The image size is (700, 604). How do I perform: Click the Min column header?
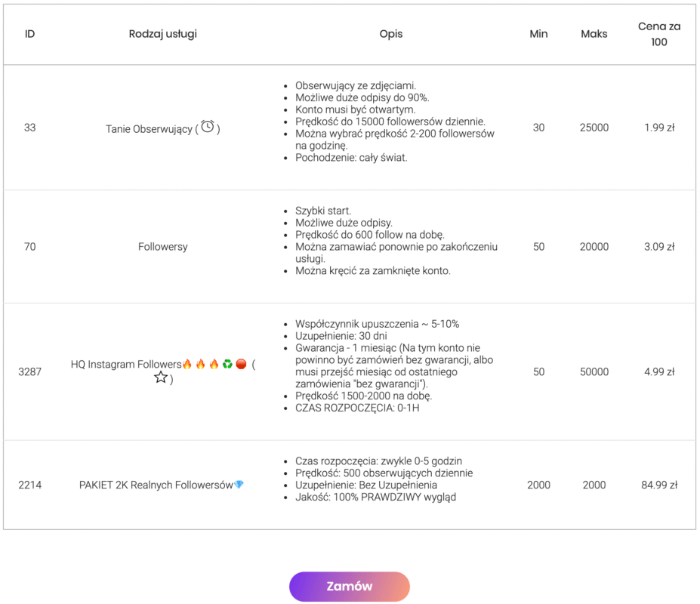click(x=538, y=34)
